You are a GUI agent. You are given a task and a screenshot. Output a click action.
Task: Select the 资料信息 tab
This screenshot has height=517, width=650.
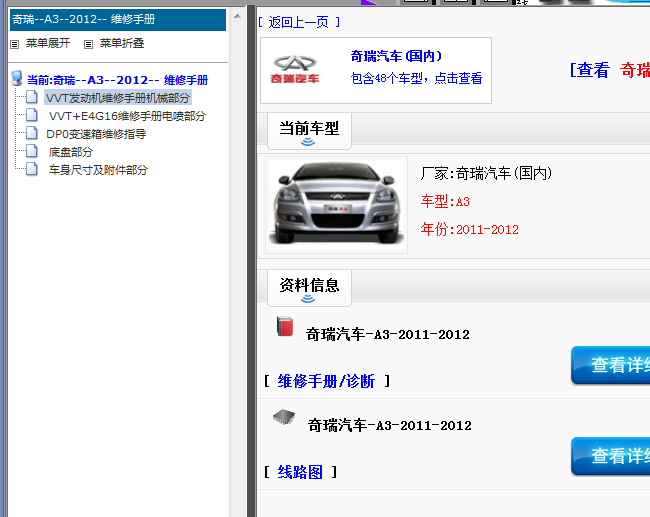[309, 288]
